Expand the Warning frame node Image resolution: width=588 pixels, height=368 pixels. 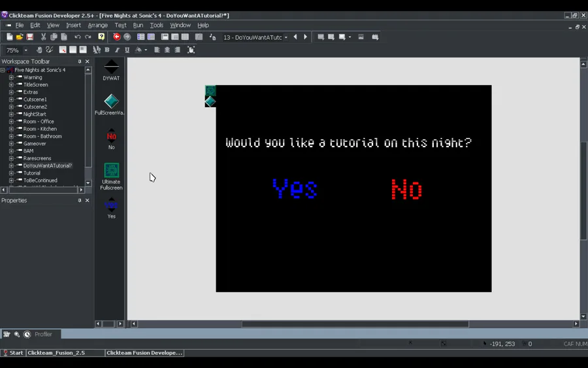(x=11, y=77)
